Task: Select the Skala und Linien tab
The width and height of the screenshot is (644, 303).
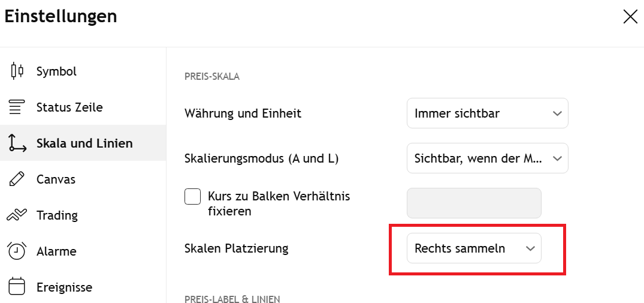Action: (84, 143)
